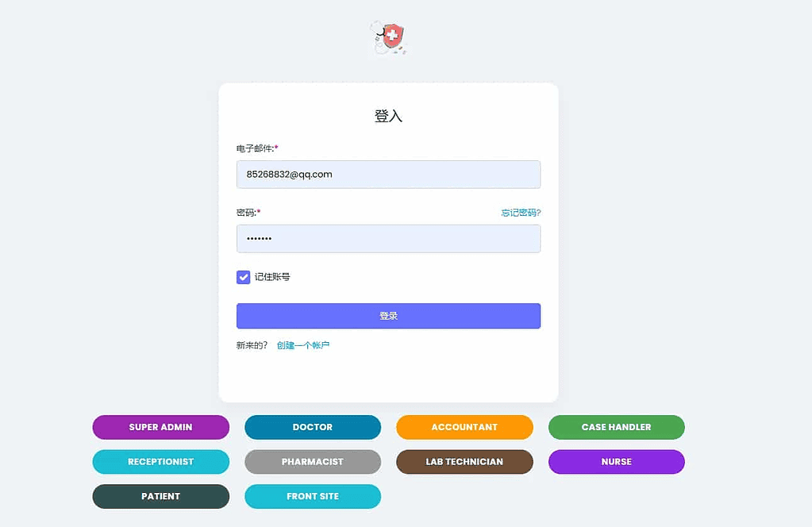Click the 记住账号 label text
812x527 pixels.
[272, 277]
